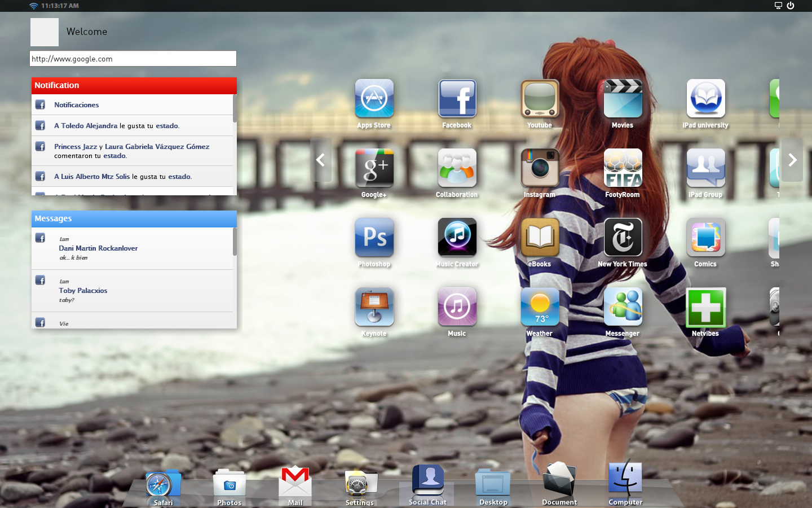Viewport: 812px width, 508px height.
Task: Launch the Photoshop app
Action: click(x=374, y=237)
